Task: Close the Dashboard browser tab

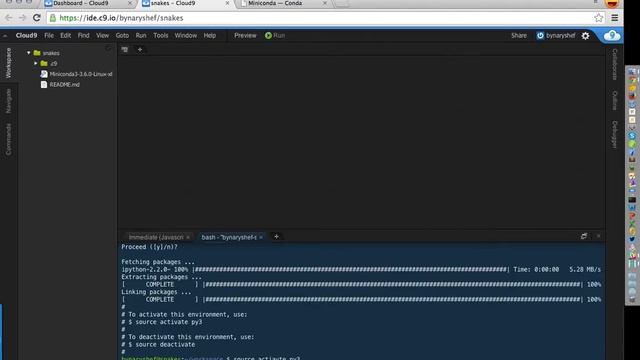Action: coord(130,3)
